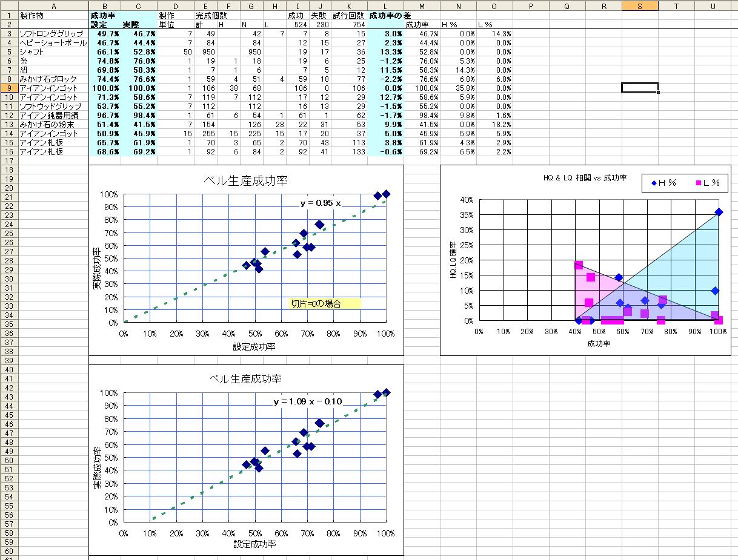Select the H % legend entry
This screenshot has height=560, width=738.
point(663,183)
